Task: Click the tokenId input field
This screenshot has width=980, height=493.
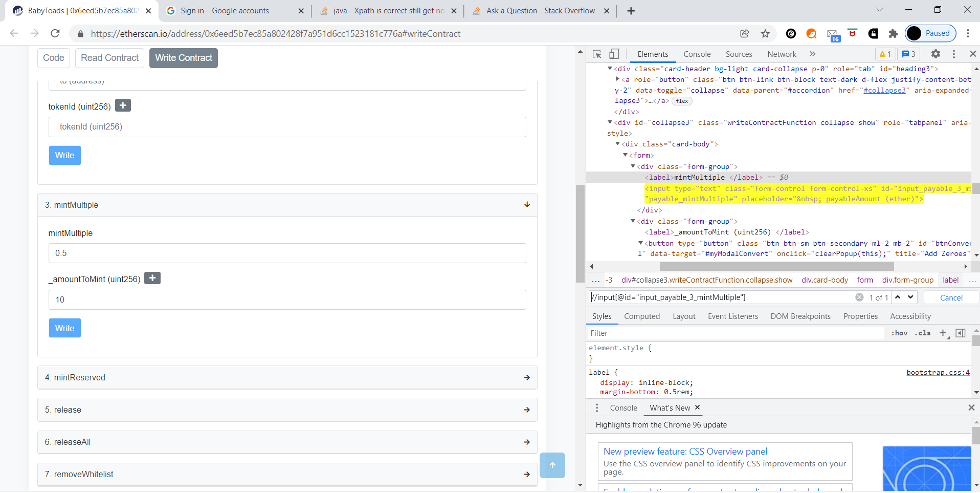Action: (x=287, y=126)
